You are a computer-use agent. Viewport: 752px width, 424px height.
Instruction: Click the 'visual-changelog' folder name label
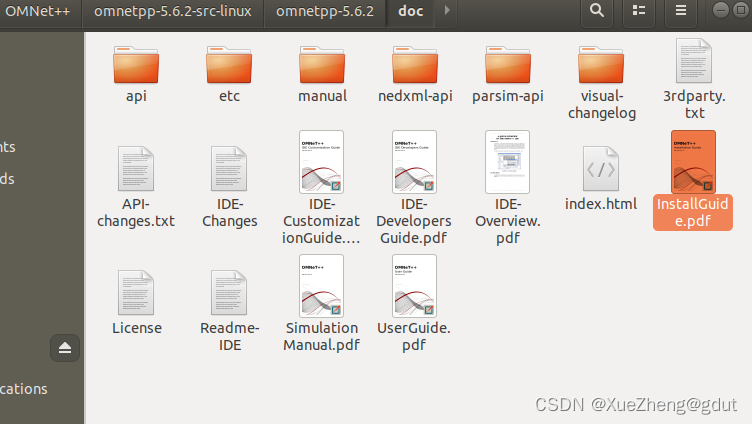[602, 104]
